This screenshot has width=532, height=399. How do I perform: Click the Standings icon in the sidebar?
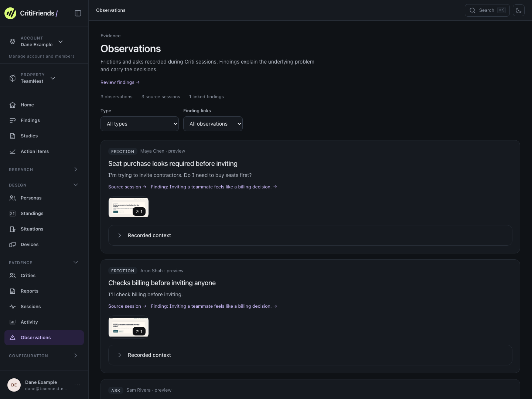(x=13, y=214)
